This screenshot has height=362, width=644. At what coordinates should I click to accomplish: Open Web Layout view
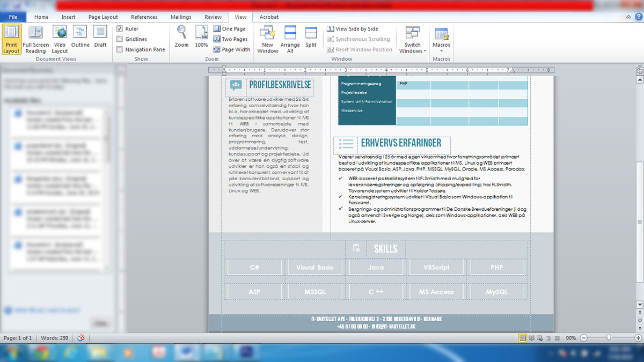[60, 39]
